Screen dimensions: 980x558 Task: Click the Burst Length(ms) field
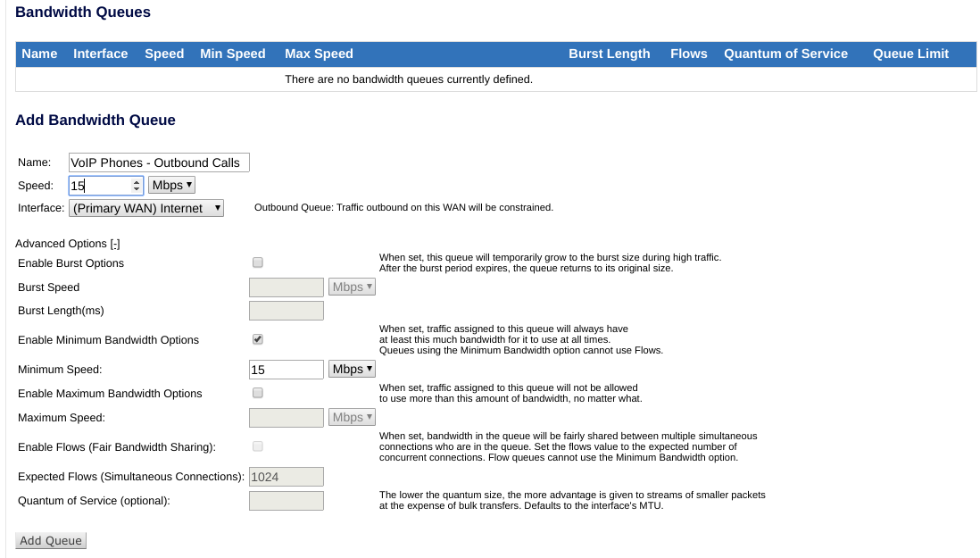tap(286, 310)
